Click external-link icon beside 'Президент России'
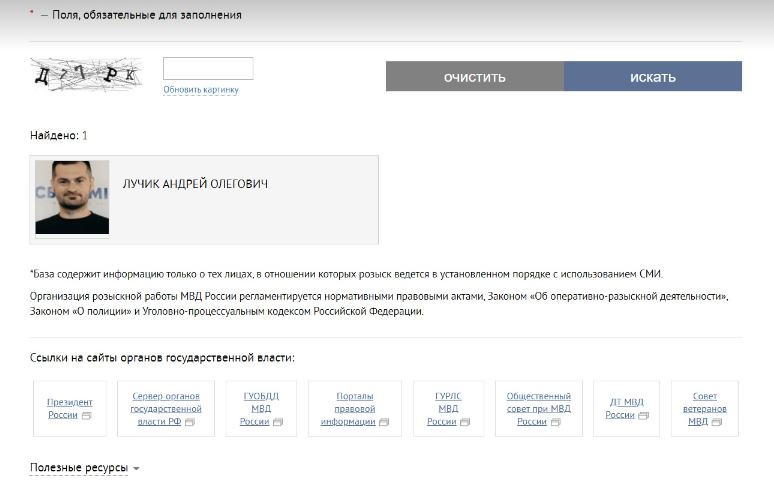The image size is (774, 500). point(86,416)
